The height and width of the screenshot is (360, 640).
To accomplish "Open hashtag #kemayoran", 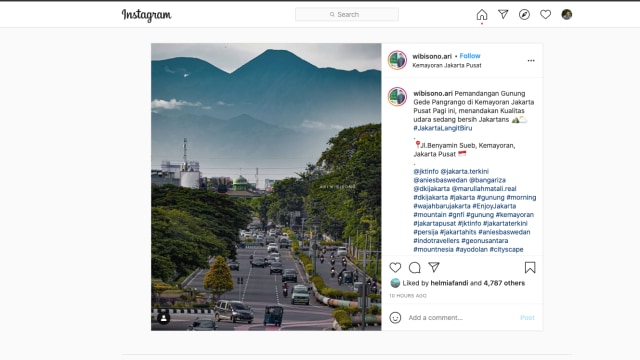I will tap(515, 215).
